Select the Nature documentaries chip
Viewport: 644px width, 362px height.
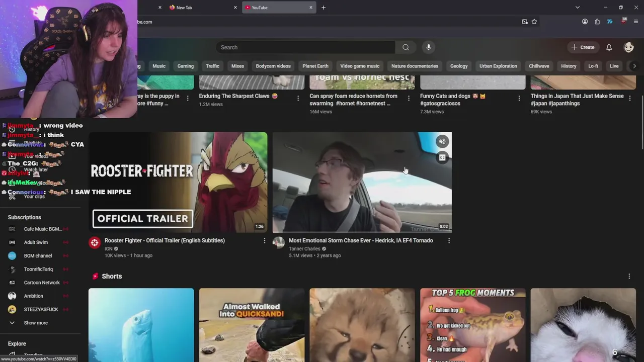(x=415, y=66)
